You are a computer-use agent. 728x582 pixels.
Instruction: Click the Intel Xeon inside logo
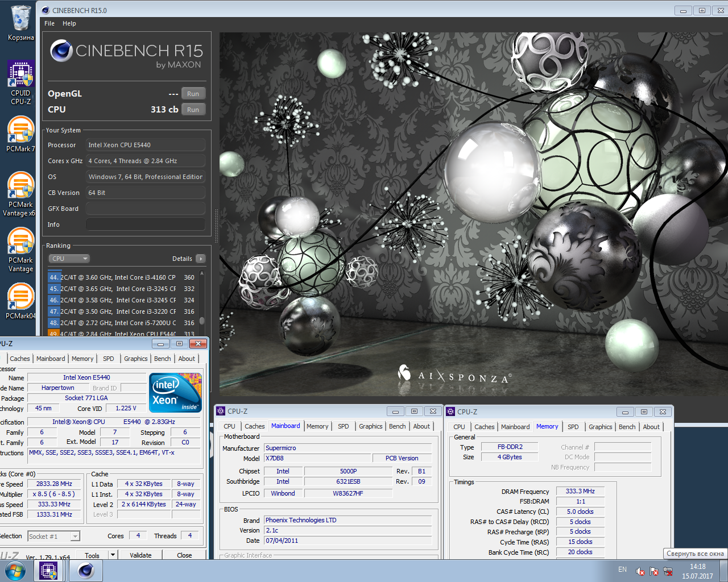click(175, 392)
